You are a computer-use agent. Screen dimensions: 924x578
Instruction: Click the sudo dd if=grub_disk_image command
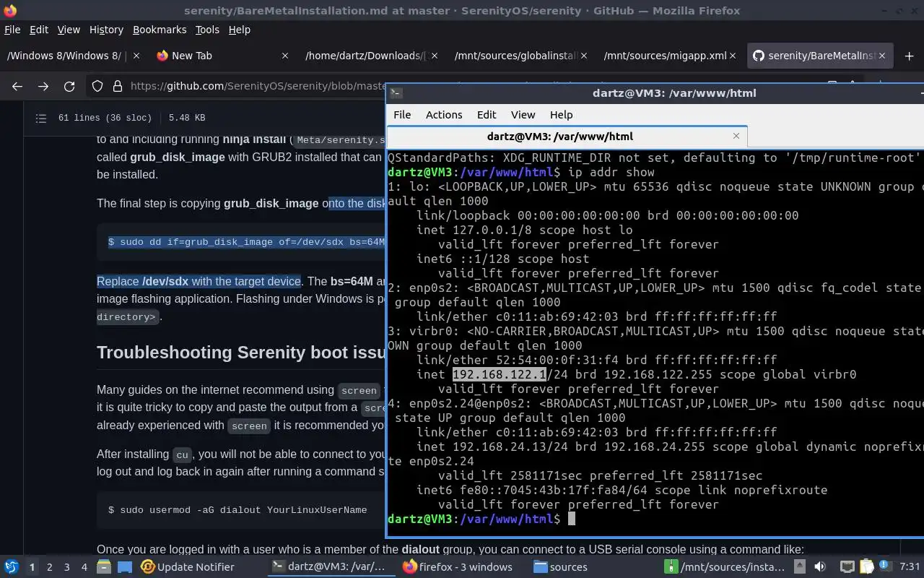click(x=247, y=242)
